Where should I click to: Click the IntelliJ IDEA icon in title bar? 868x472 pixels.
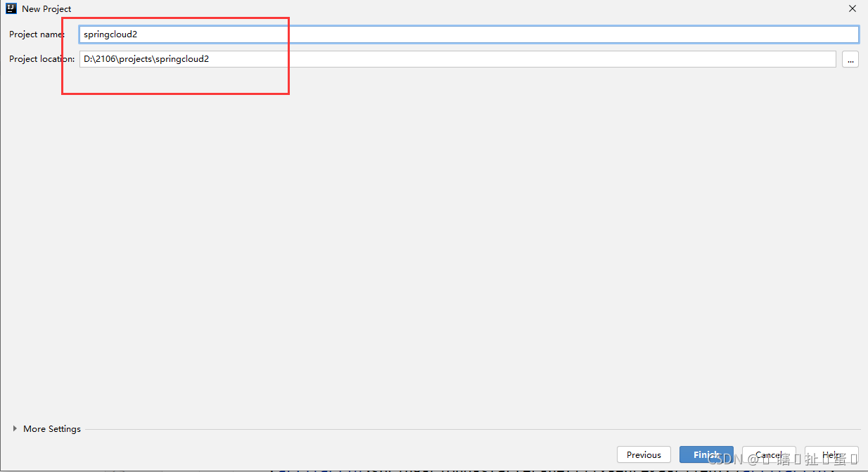click(11, 8)
